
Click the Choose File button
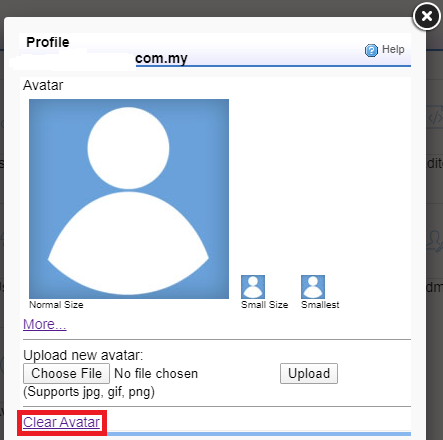point(66,373)
